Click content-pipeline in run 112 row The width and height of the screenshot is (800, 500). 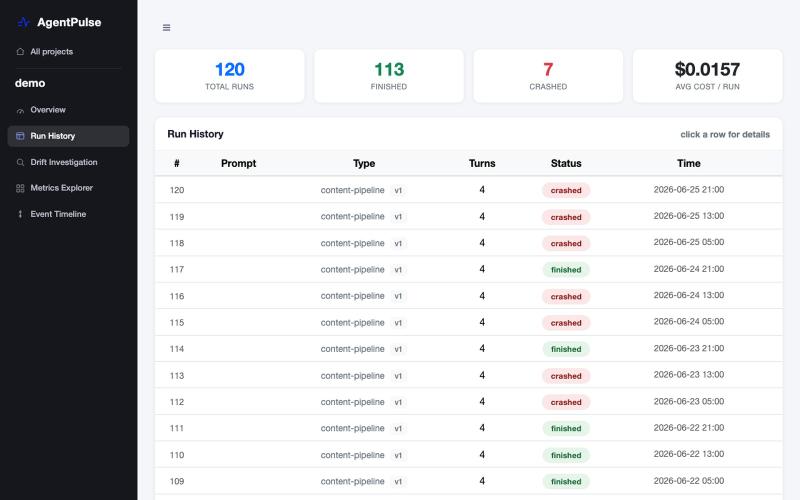pyautogui.click(x=353, y=402)
